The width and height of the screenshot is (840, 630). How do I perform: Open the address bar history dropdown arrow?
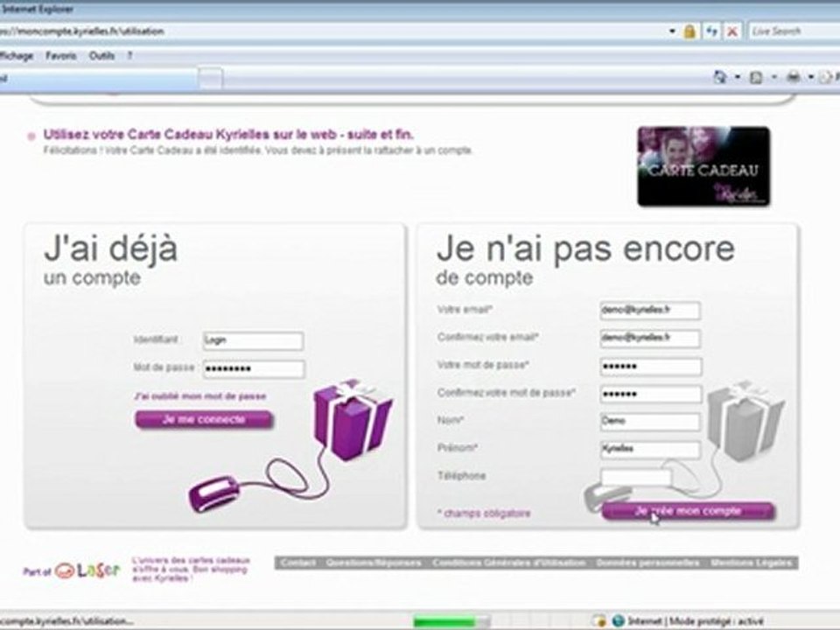tap(672, 31)
